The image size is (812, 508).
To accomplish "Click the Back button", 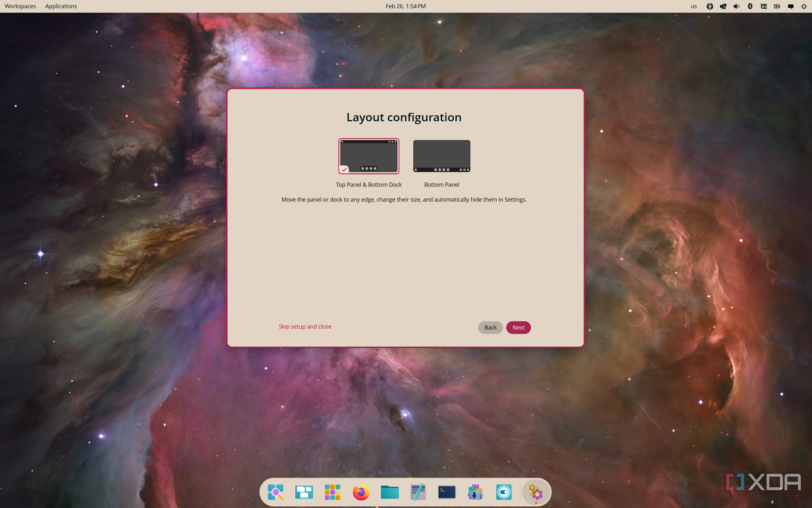I will (490, 327).
